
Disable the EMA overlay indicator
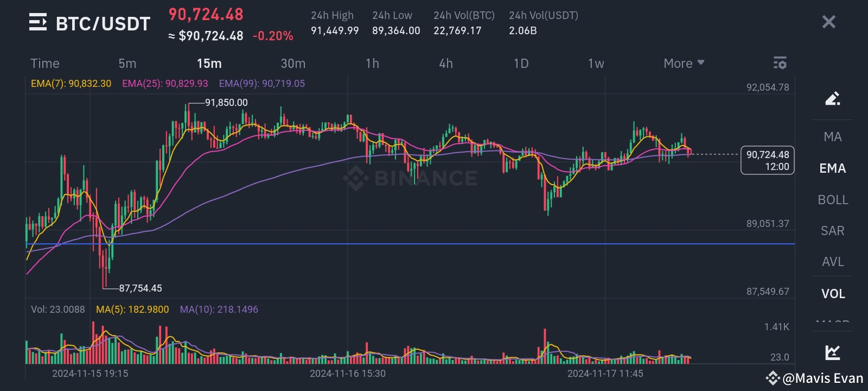[x=832, y=168]
